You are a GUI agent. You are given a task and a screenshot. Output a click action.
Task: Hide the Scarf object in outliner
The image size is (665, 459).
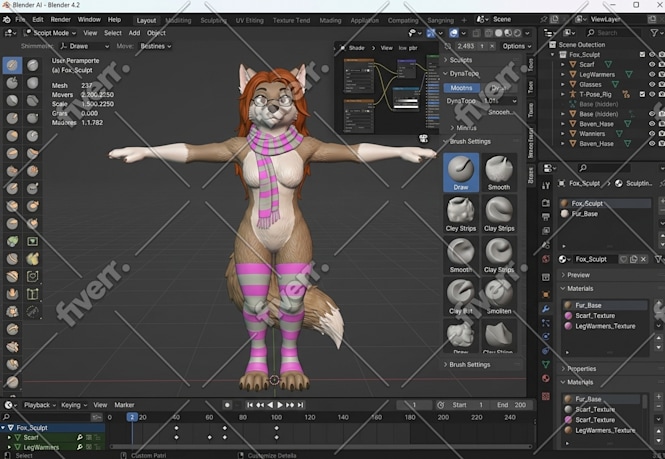click(652, 64)
